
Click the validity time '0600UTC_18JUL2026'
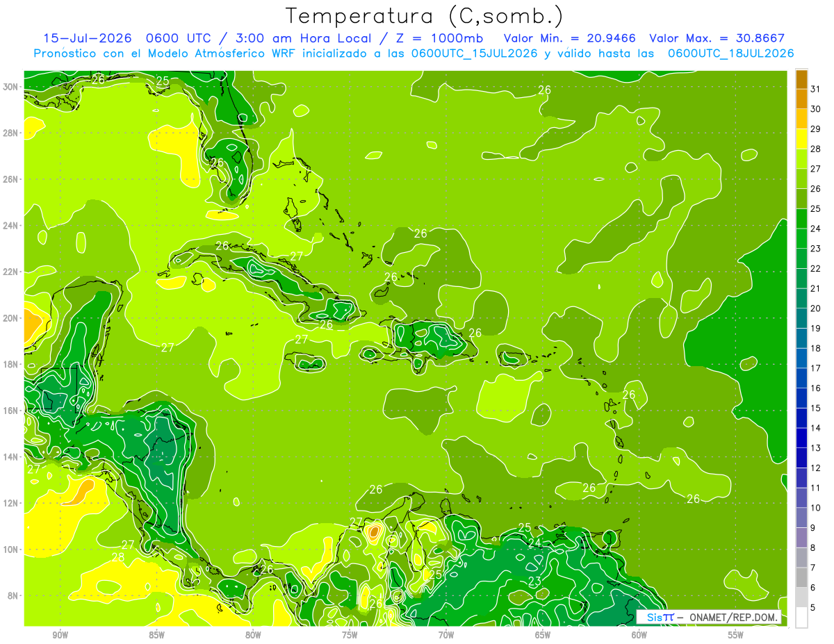[x=730, y=53]
